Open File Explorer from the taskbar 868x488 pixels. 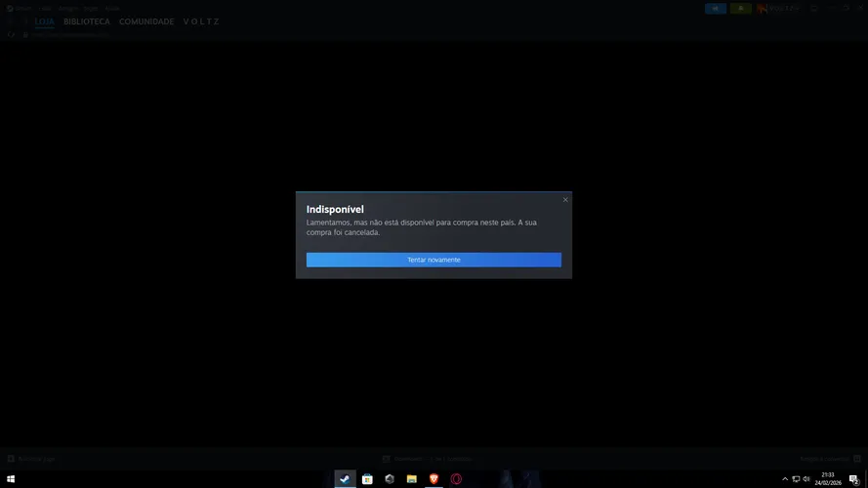pyautogui.click(x=411, y=479)
